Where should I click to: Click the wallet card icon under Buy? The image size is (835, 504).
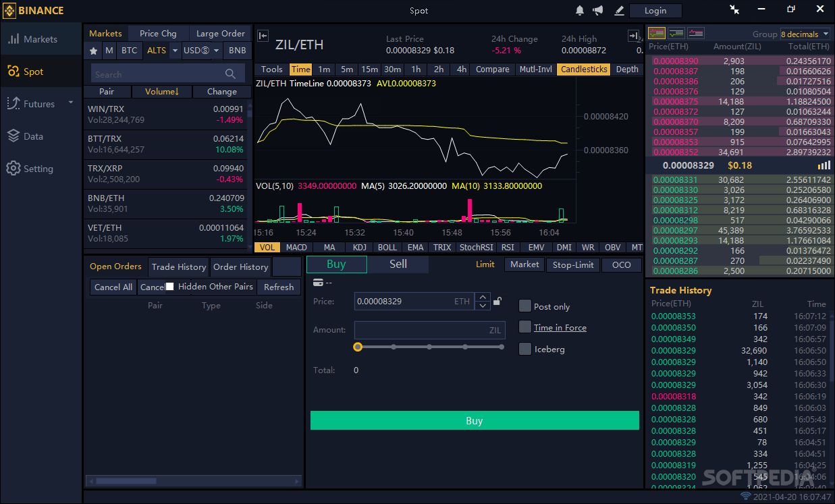tap(318, 283)
